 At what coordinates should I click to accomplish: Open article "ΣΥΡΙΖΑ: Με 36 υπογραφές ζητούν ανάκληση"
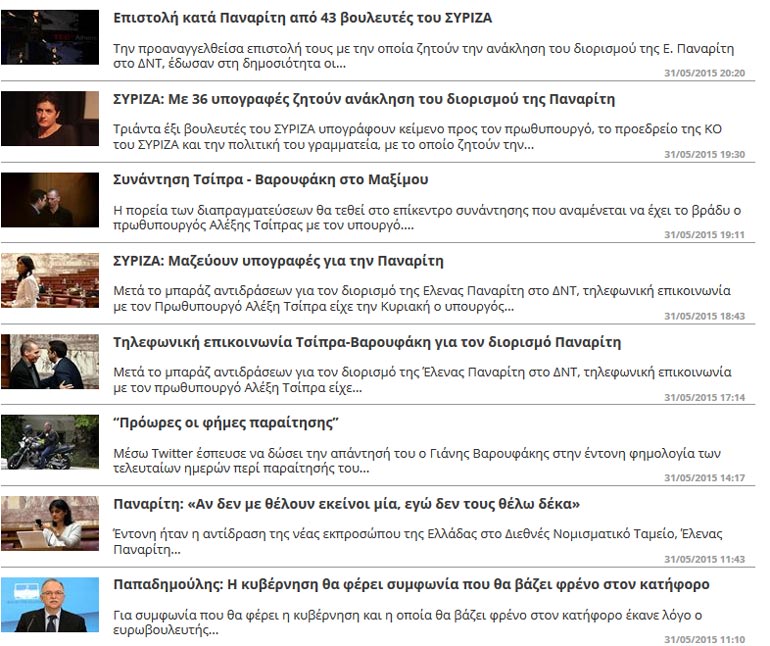pos(364,99)
